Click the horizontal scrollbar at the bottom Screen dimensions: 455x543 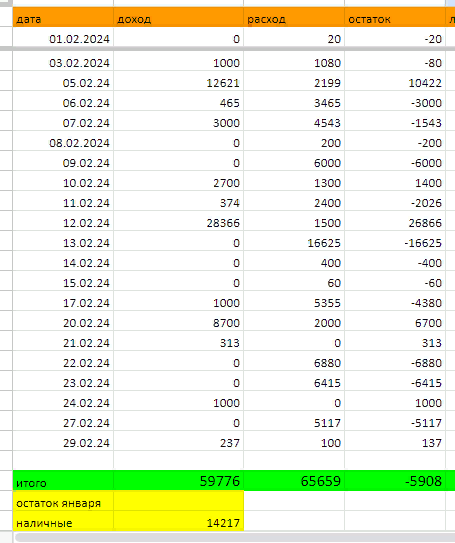pos(235,537)
